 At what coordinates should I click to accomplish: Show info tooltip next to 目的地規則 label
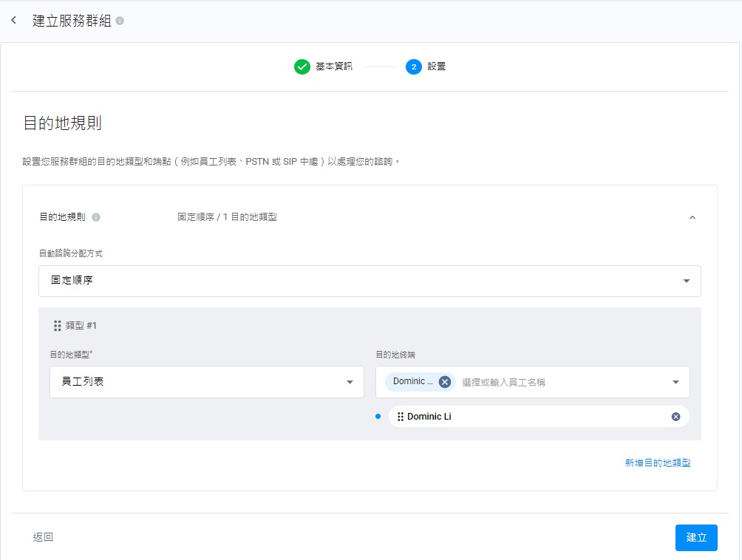[96, 217]
